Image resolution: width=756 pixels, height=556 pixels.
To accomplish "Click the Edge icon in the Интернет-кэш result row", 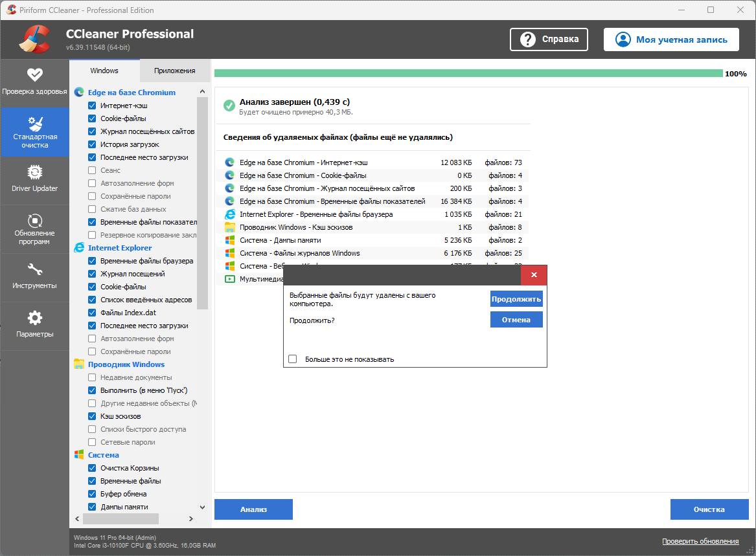I will click(x=230, y=162).
